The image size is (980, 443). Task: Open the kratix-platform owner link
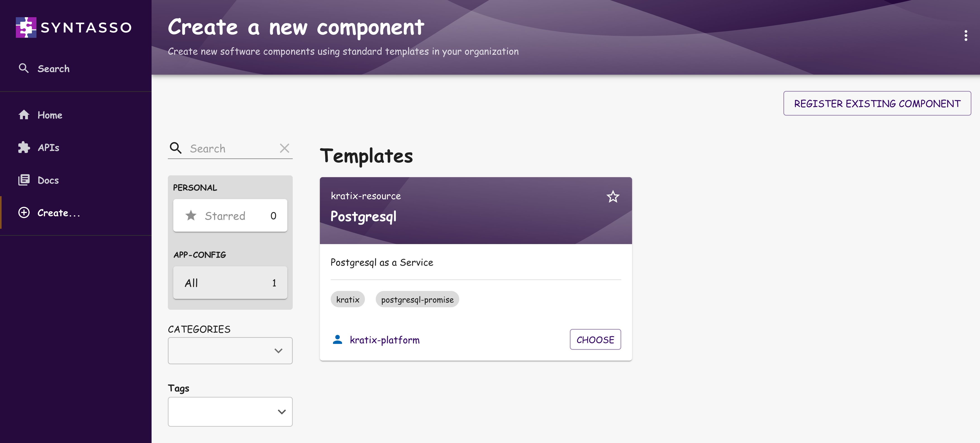pyautogui.click(x=385, y=340)
